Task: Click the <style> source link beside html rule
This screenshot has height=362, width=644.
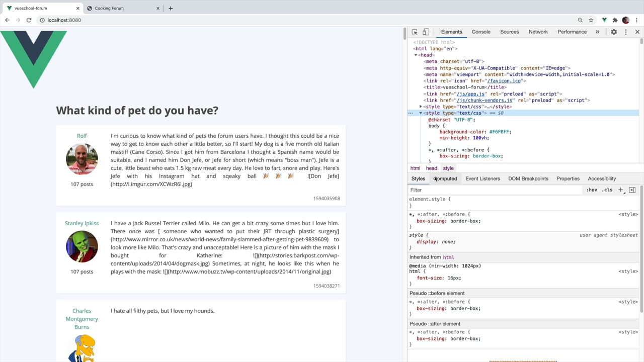Action: (628, 271)
